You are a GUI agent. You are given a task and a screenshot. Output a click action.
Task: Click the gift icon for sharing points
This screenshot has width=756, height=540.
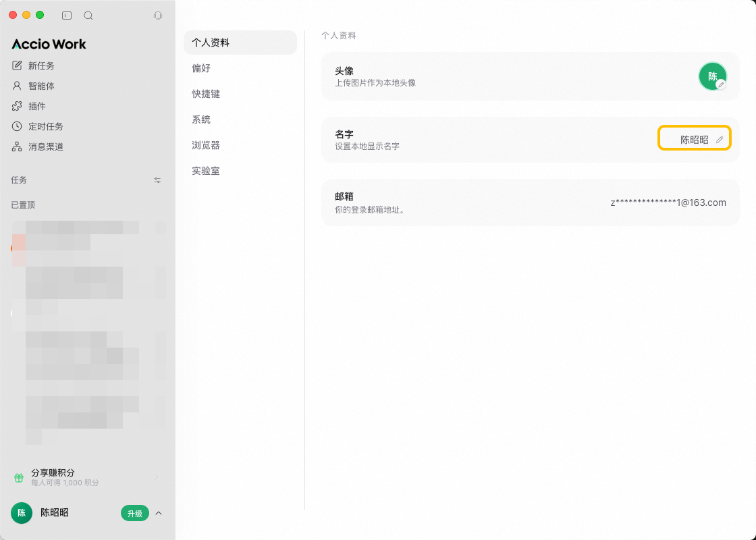19,478
